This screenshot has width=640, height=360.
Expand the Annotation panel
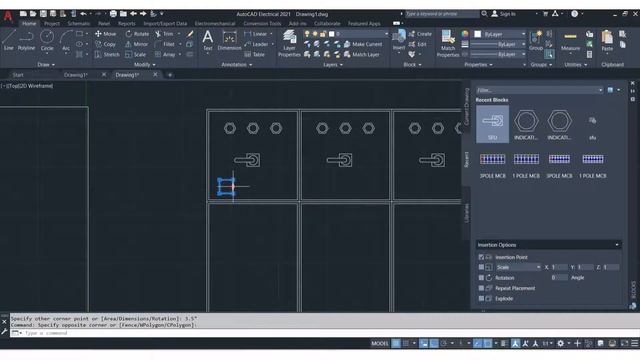click(x=237, y=64)
